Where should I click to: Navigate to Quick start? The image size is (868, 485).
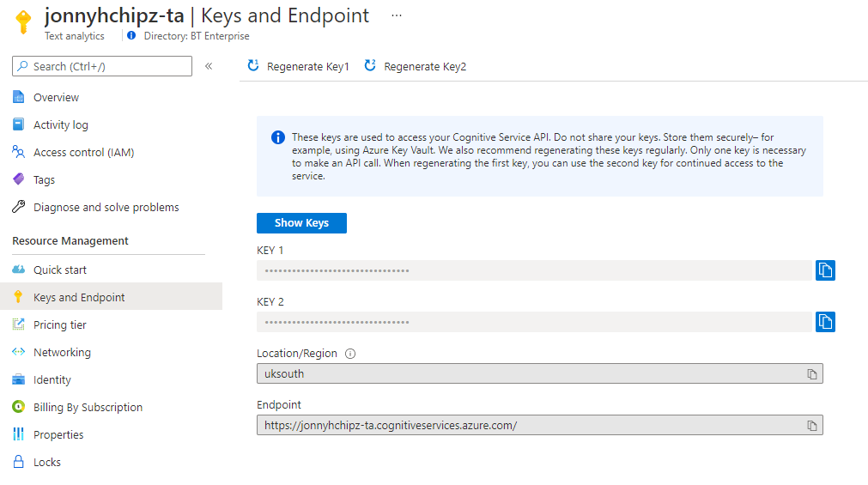[x=60, y=270]
